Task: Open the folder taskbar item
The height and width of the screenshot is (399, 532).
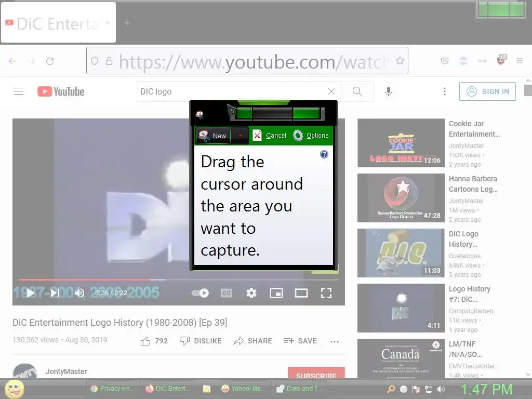Action: coord(207,389)
